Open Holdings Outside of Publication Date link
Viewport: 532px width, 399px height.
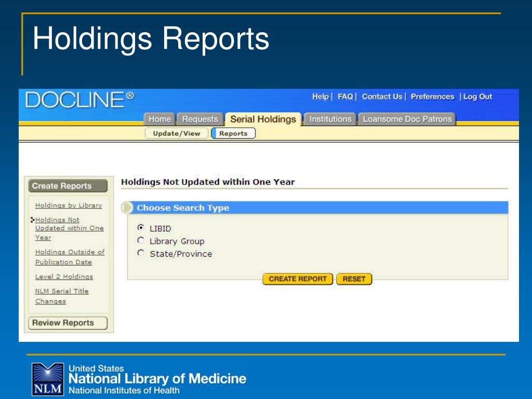click(70, 257)
